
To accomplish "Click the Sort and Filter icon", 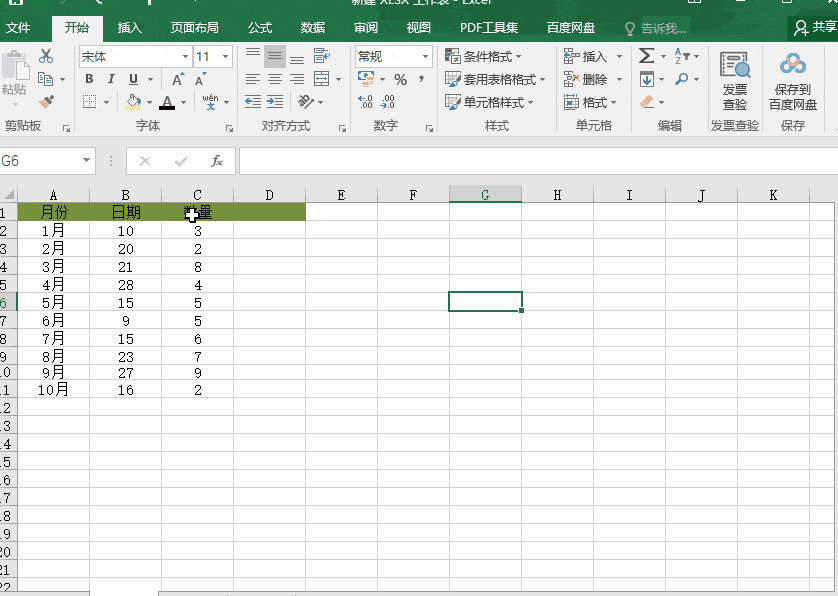I will pyautogui.click(x=682, y=56).
